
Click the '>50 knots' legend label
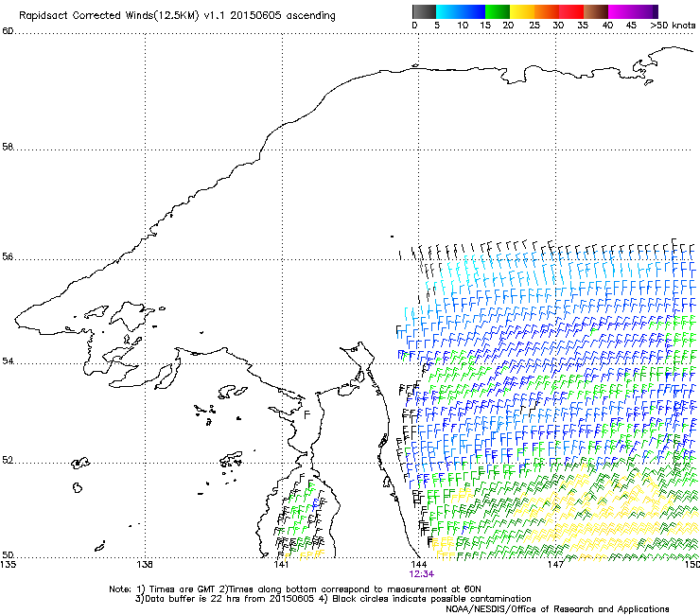[x=674, y=26]
